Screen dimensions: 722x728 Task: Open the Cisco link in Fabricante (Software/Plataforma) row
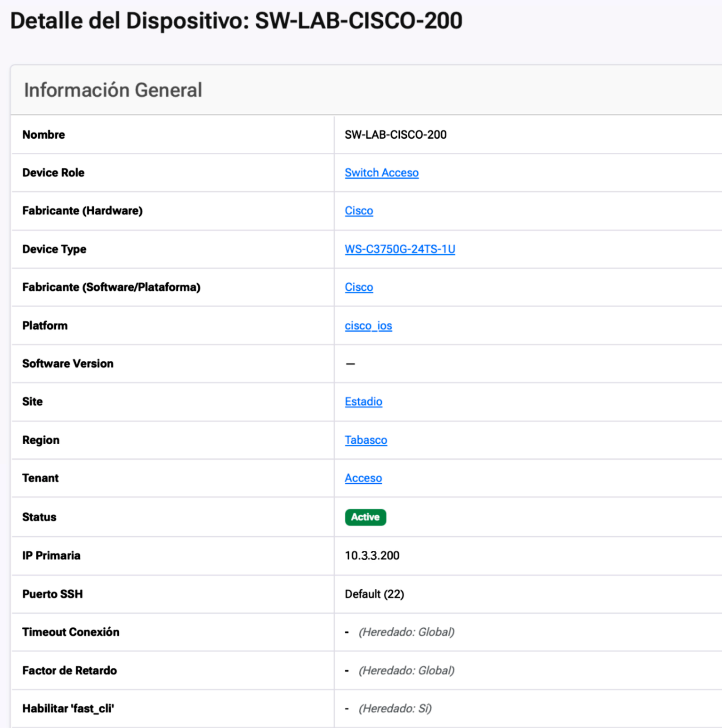pos(359,287)
